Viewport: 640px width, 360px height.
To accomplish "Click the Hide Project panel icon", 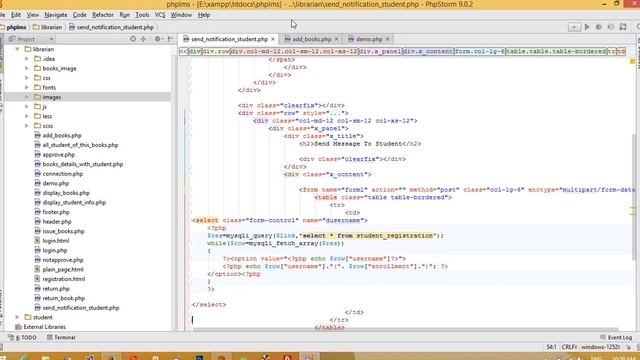I will coord(171,39).
